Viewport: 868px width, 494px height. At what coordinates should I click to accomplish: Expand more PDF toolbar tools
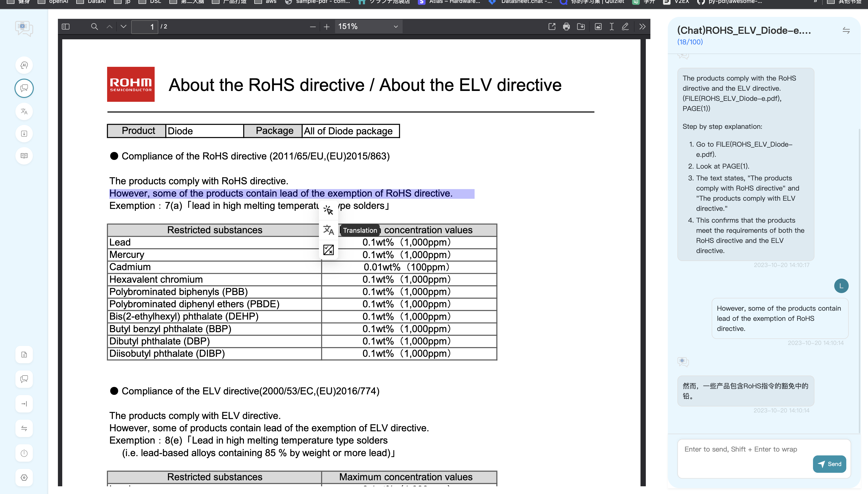[642, 27]
